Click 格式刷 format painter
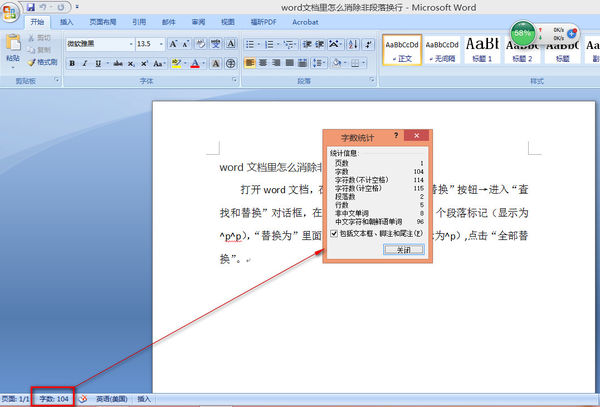 [43, 62]
